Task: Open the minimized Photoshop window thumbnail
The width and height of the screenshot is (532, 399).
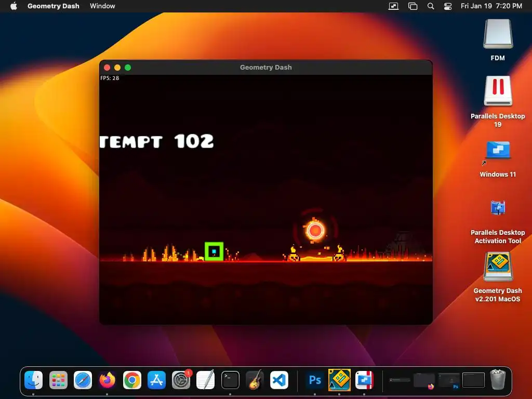Action: pyautogui.click(x=449, y=380)
